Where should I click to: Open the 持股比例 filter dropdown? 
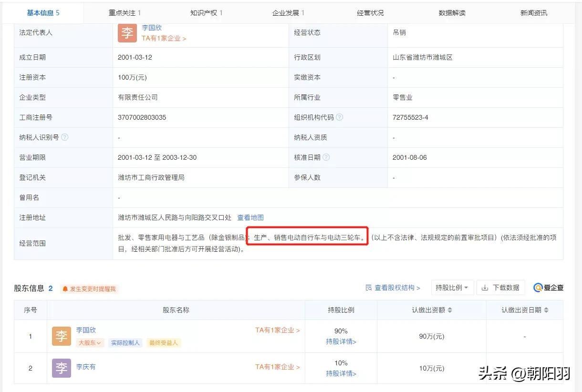[452, 288]
